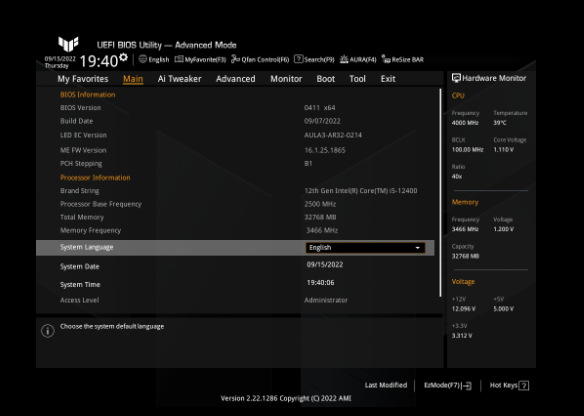Click the Hot Keys question mark icon
This screenshot has height=416, width=584.
tap(524, 385)
